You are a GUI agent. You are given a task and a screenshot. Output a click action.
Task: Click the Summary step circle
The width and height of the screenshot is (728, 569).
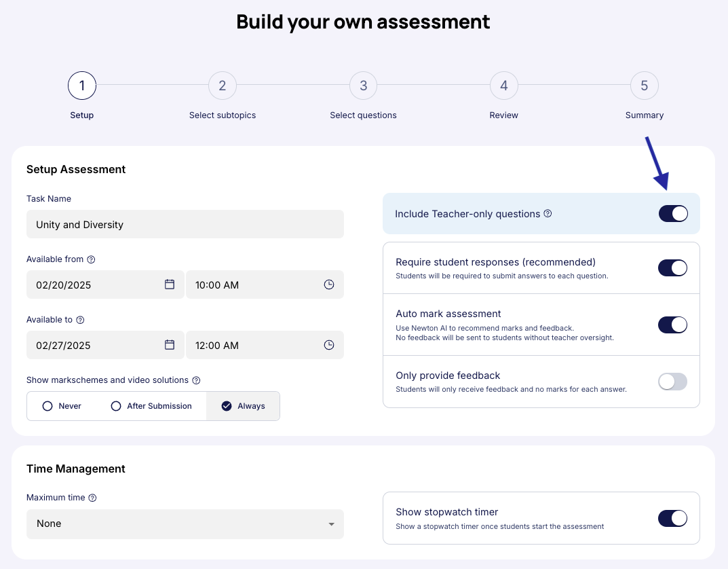pos(644,86)
